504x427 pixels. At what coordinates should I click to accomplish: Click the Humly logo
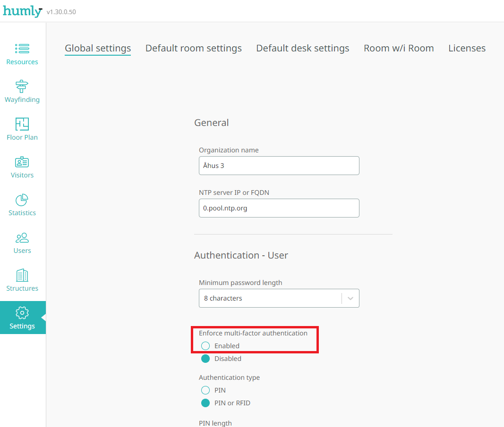click(x=22, y=11)
